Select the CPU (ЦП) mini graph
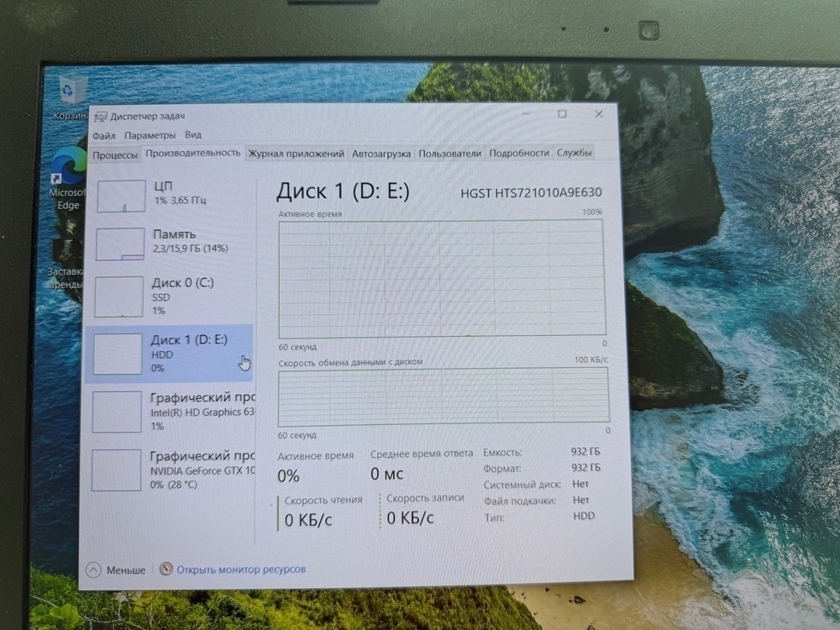 click(121, 196)
